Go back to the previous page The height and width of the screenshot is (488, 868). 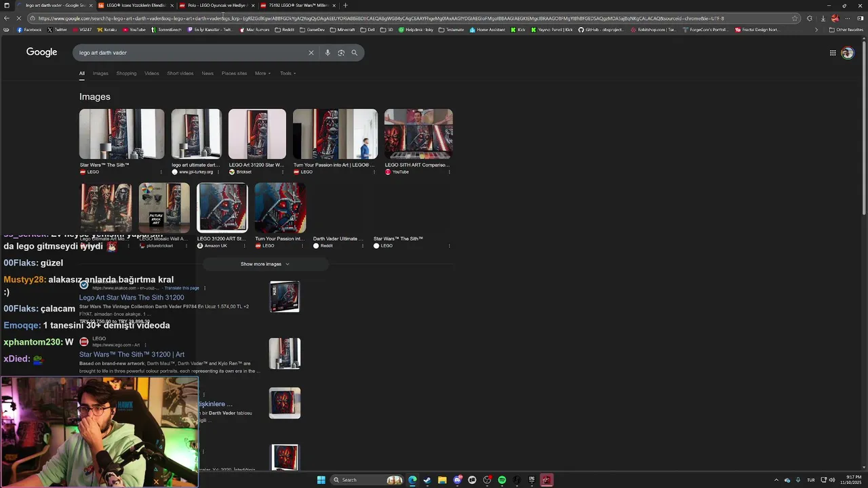[x=7, y=18]
